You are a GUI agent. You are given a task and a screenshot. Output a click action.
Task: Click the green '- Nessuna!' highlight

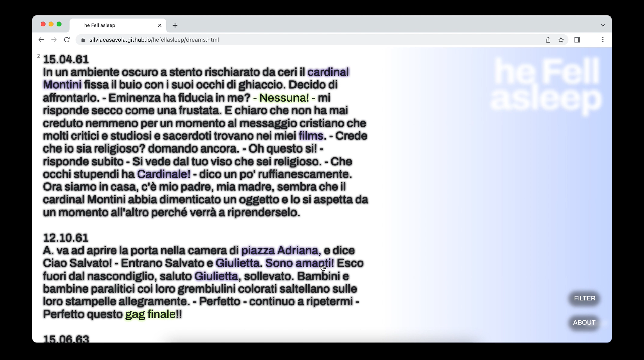coord(284,98)
